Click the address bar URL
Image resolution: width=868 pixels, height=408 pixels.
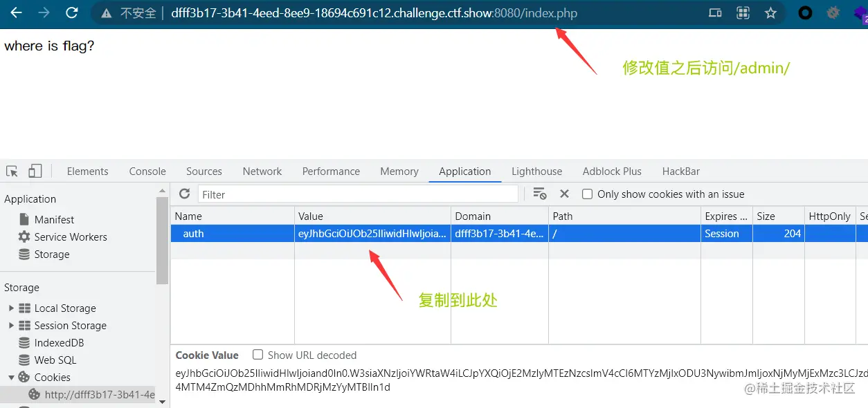[x=374, y=13]
